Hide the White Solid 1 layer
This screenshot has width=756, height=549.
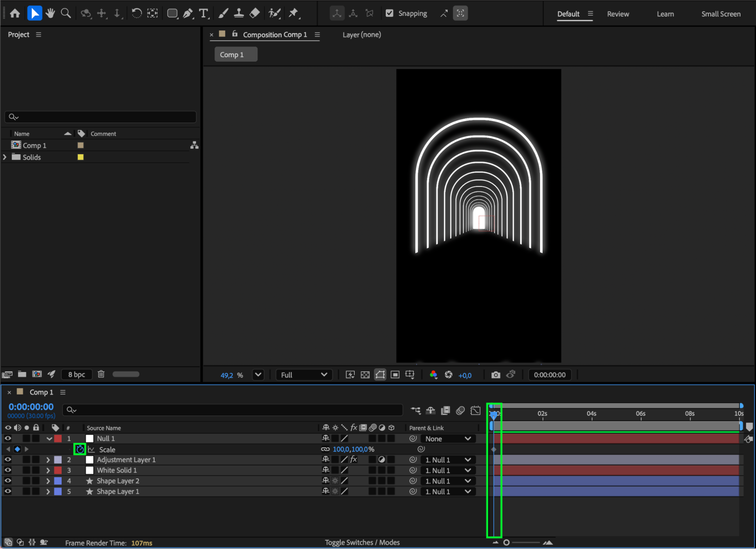(8, 470)
